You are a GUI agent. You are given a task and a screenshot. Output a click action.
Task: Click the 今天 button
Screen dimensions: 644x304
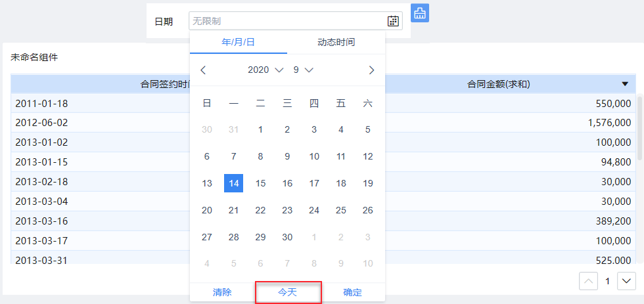pyautogui.click(x=288, y=292)
